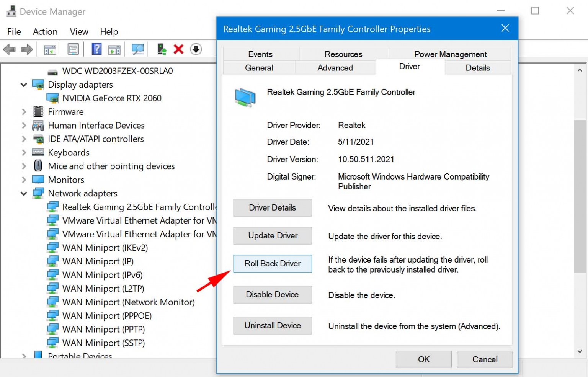
Task: Click the Back navigation arrow
Action: click(10, 49)
